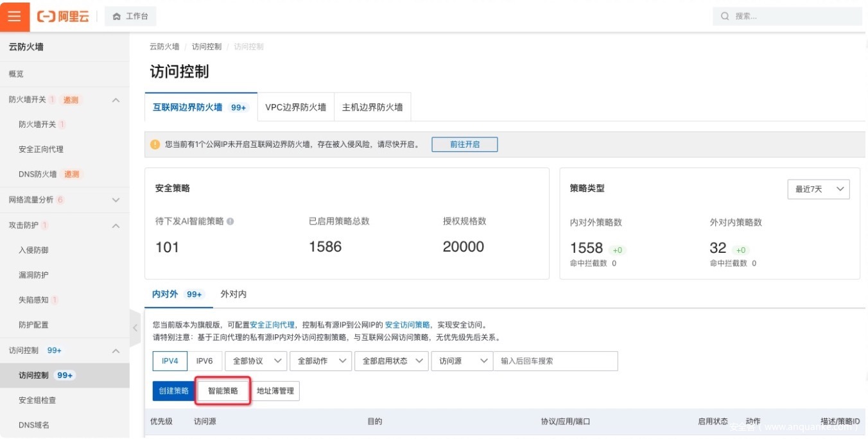The image size is (868, 439).
Task: Collapse sidebar using the left arrow handle
Action: [135, 328]
